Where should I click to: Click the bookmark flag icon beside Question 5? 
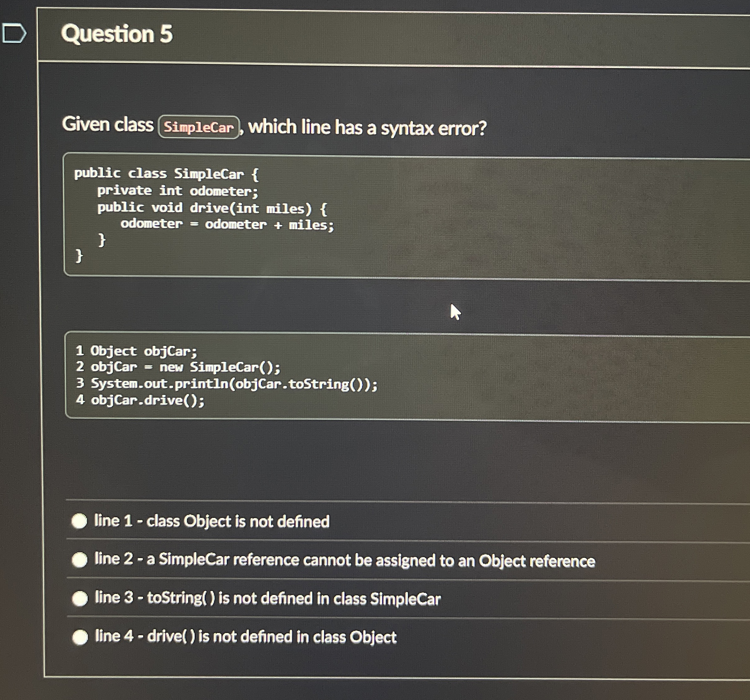coord(15,32)
